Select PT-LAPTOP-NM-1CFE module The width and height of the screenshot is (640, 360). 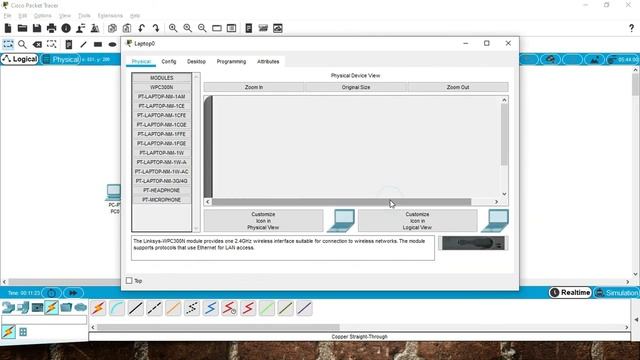(162, 116)
